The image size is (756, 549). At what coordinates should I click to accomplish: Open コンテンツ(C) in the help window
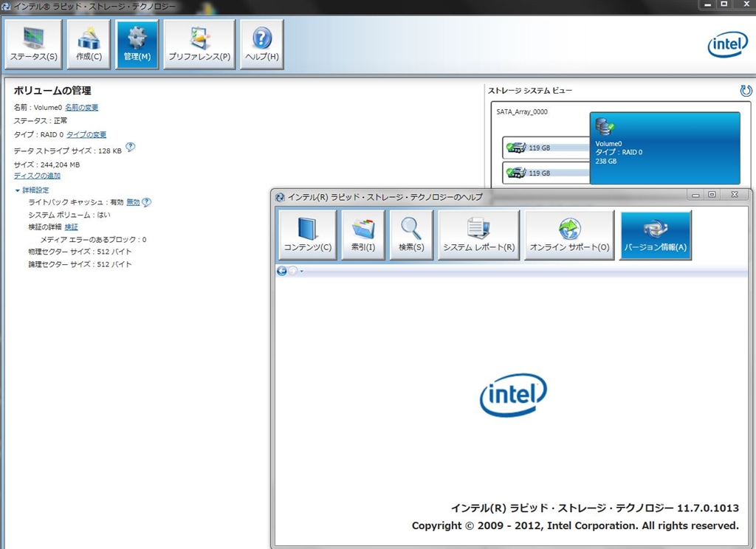coord(308,235)
